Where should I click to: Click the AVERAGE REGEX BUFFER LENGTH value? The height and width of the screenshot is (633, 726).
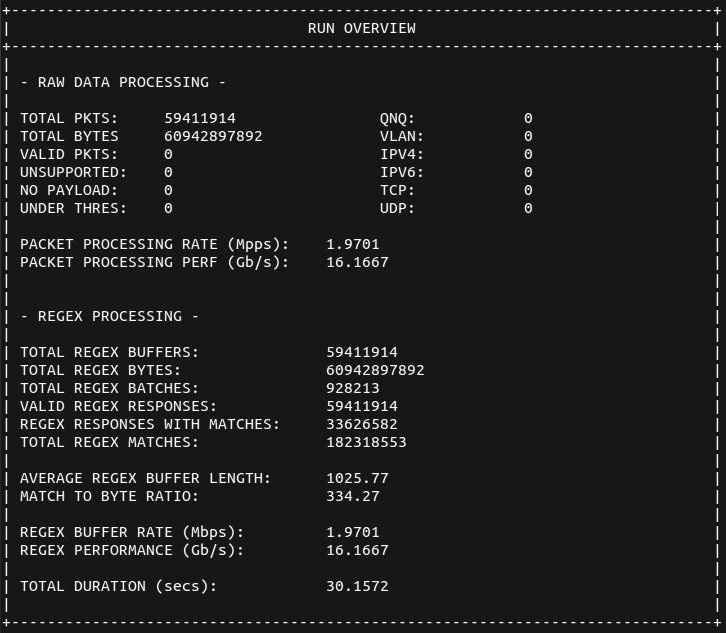[x=357, y=478]
